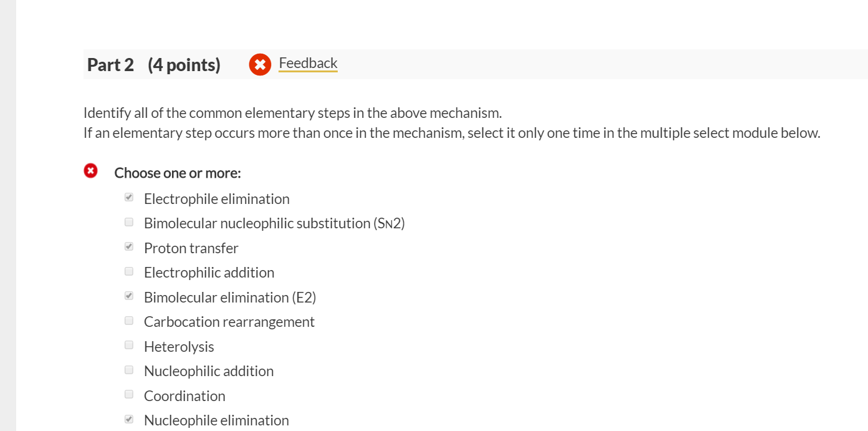
Task: Check Carbocation rearrangement
Action: tap(128, 319)
